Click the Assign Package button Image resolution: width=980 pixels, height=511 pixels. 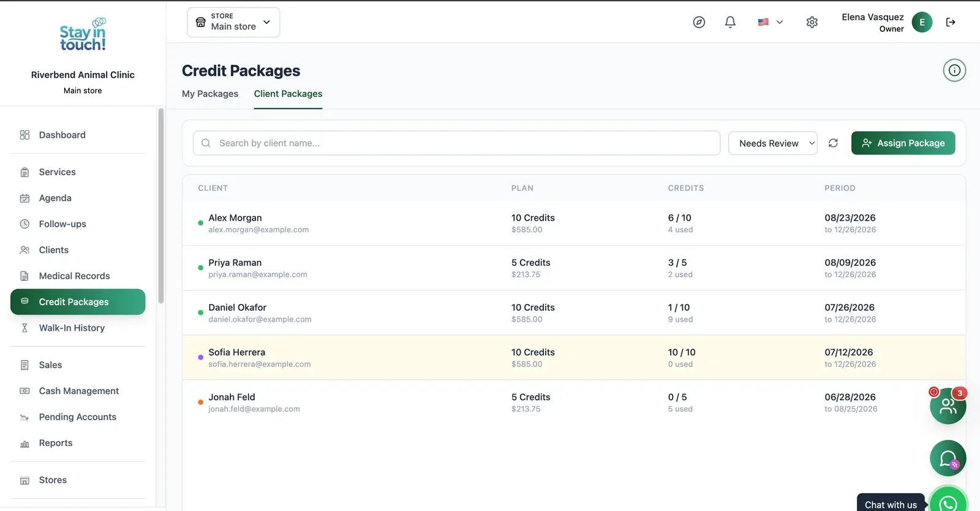pyautogui.click(x=903, y=143)
